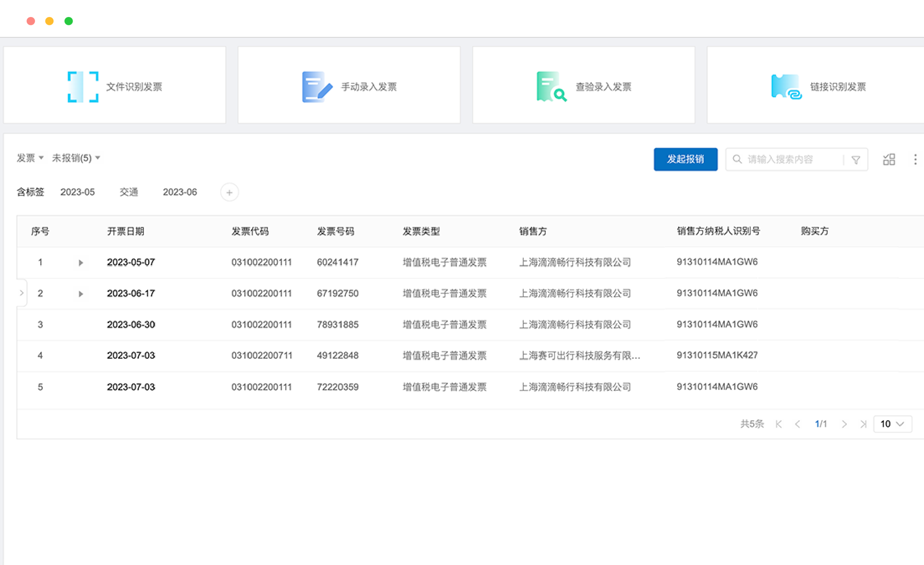Open the filter funnel icon
The width and height of the screenshot is (924, 565).
(856, 160)
